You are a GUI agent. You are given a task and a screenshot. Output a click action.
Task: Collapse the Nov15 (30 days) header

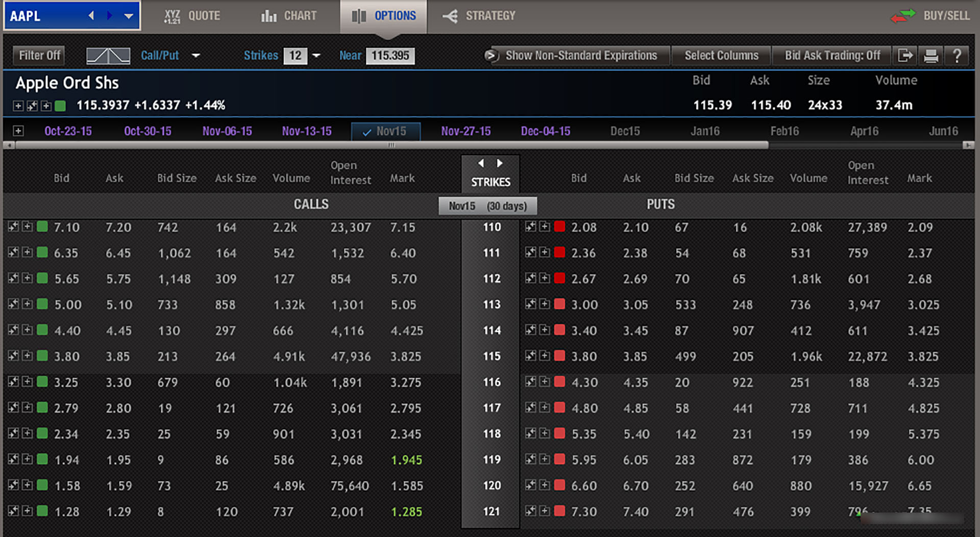(x=487, y=206)
